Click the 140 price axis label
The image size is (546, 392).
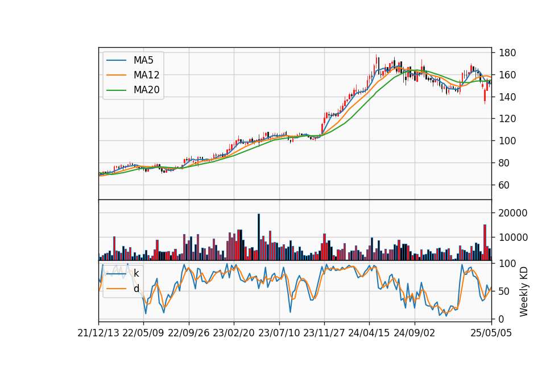point(507,97)
